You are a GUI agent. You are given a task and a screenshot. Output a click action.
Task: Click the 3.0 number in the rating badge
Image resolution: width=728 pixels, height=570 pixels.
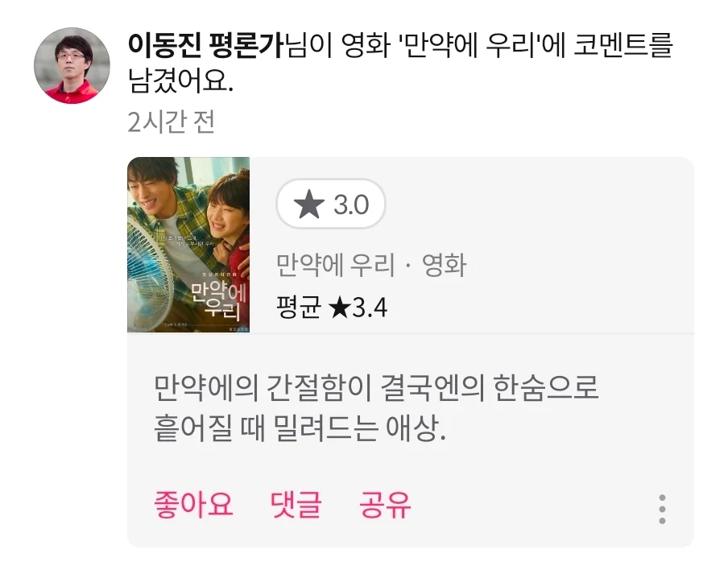coord(351,204)
